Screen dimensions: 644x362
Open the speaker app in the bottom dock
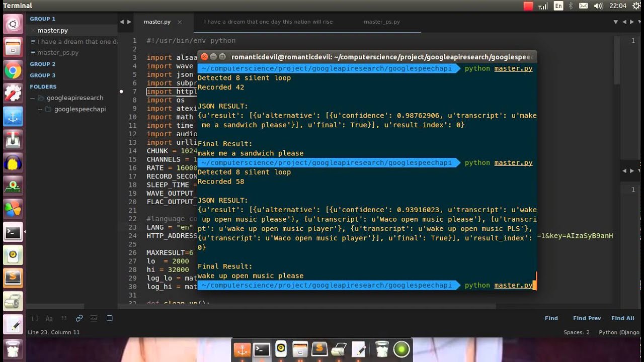pyautogui.click(x=281, y=349)
